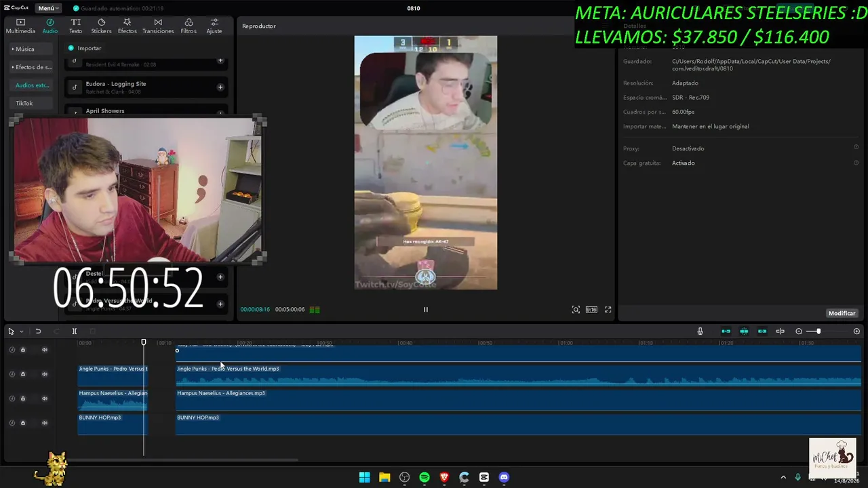The height and width of the screenshot is (488, 868).
Task: Show hidden system tray icons
Action: tap(783, 477)
